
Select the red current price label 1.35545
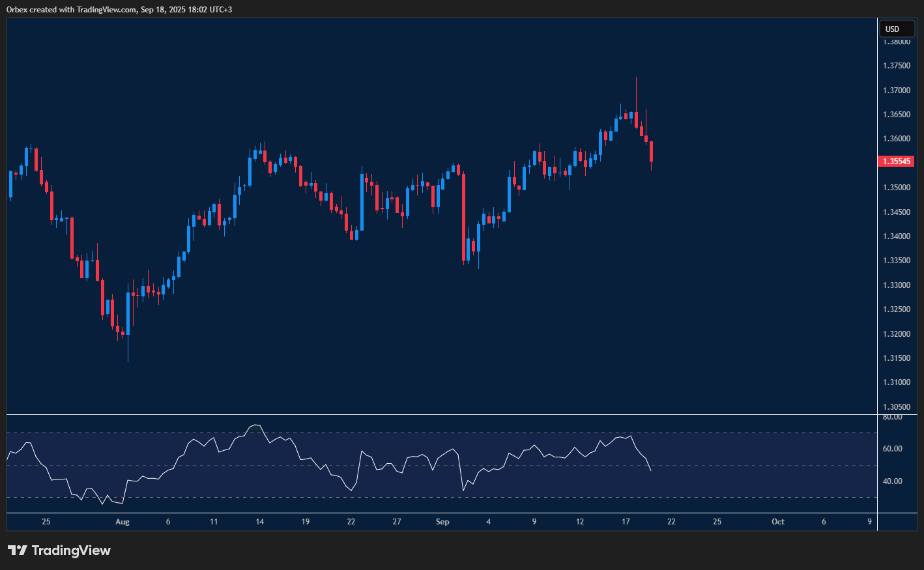[896, 161]
